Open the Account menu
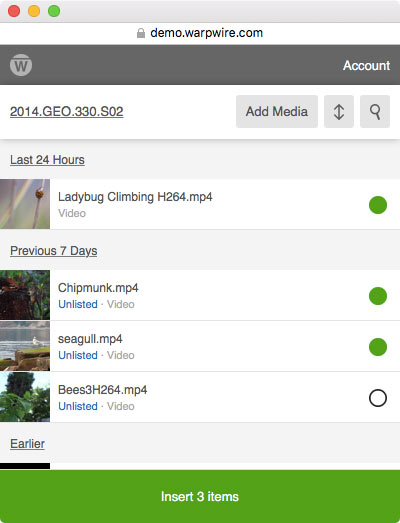Screen dimensions: 400x523 click(366, 65)
